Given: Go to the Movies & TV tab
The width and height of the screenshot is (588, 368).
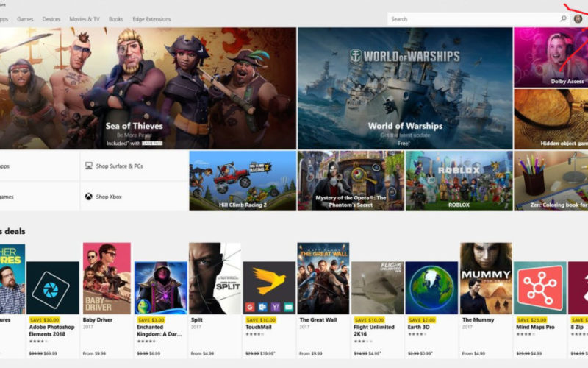Looking at the screenshot, I should click(x=84, y=18).
